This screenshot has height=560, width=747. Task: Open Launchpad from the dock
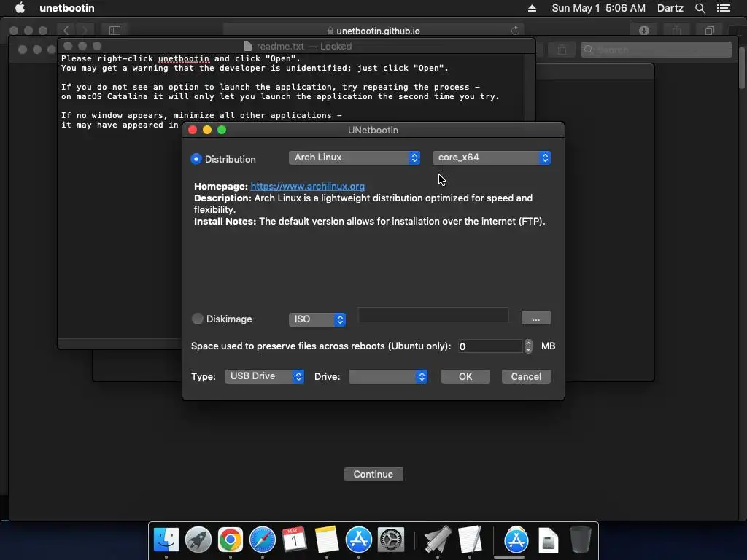point(198,540)
